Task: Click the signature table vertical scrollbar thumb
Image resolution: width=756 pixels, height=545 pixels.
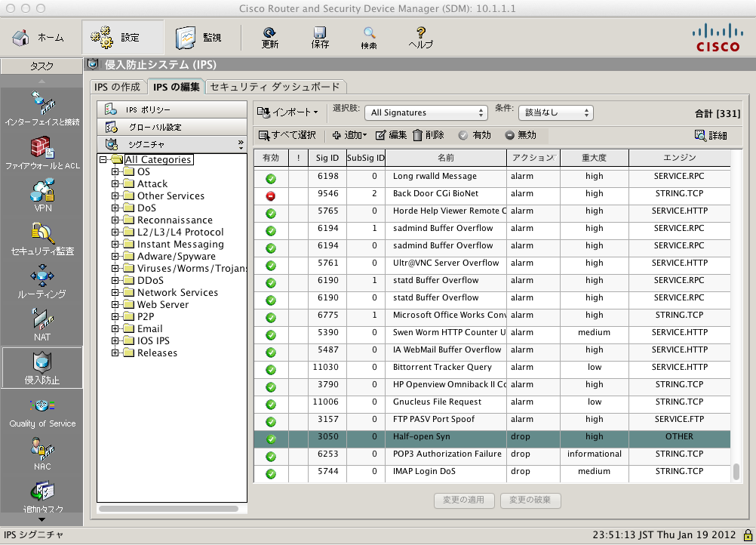Action: pyautogui.click(x=736, y=472)
